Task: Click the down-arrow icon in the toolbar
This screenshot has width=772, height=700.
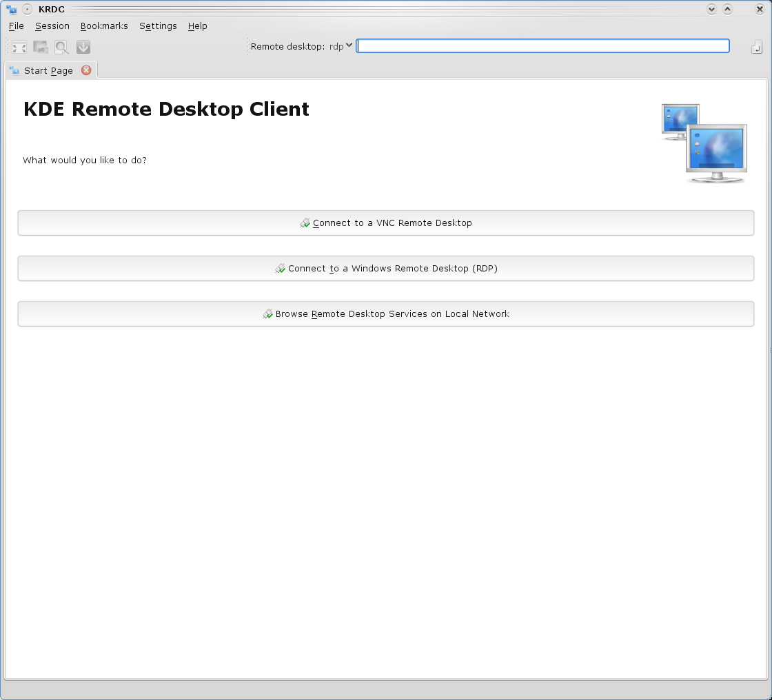Action: [83, 47]
